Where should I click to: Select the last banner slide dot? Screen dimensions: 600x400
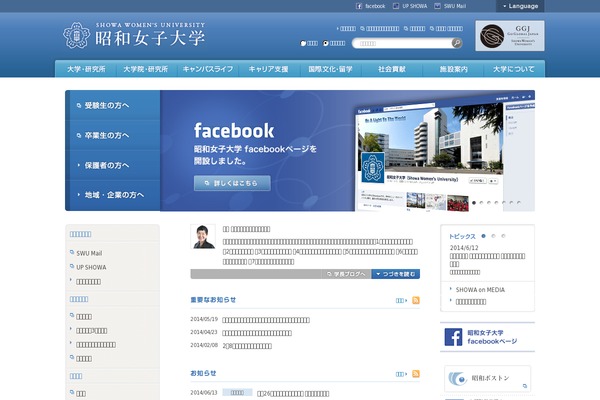click(x=519, y=203)
